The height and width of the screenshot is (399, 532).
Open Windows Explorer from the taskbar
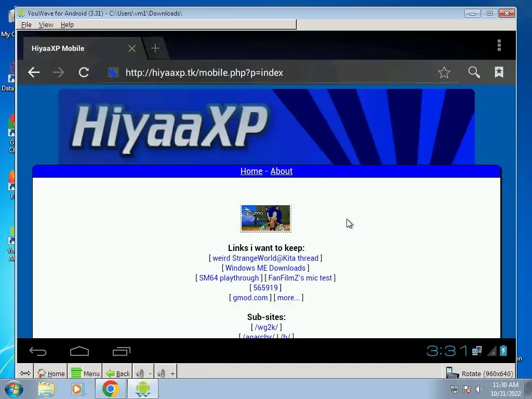(x=46, y=389)
